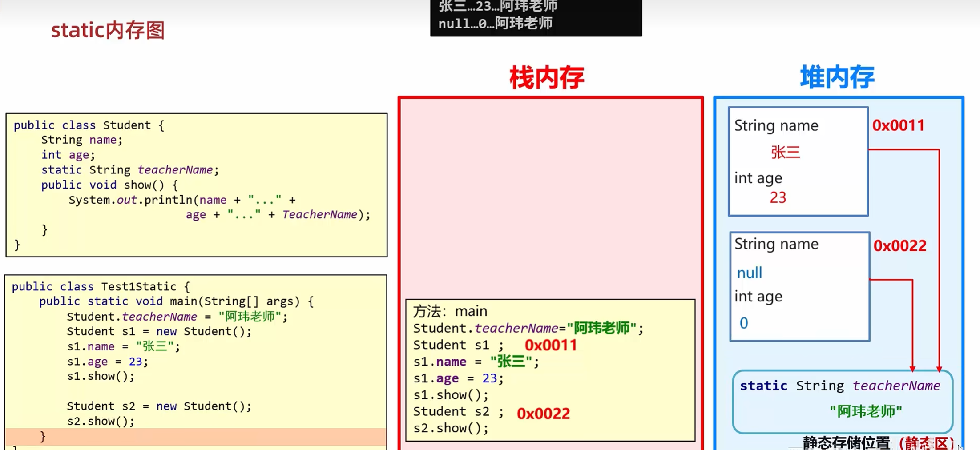The height and width of the screenshot is (450, 980).
Task: Click the red '0x0022' address in stack frame
Action: [543, 414]
